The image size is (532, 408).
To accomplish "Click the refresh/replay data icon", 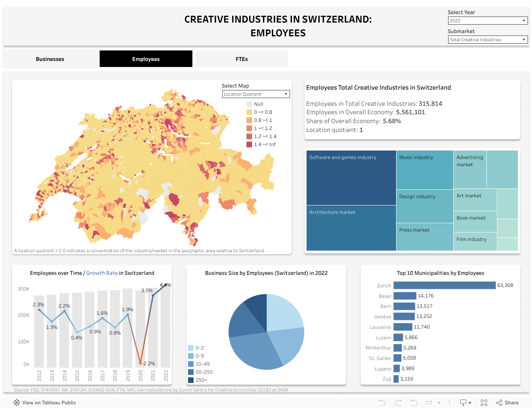I will [x=429, y=402].
